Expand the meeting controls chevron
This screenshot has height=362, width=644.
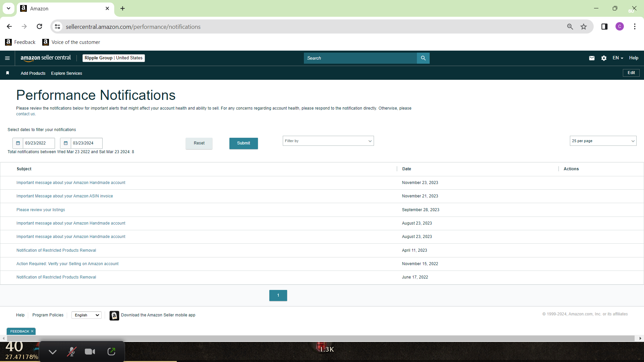(53, 352)
